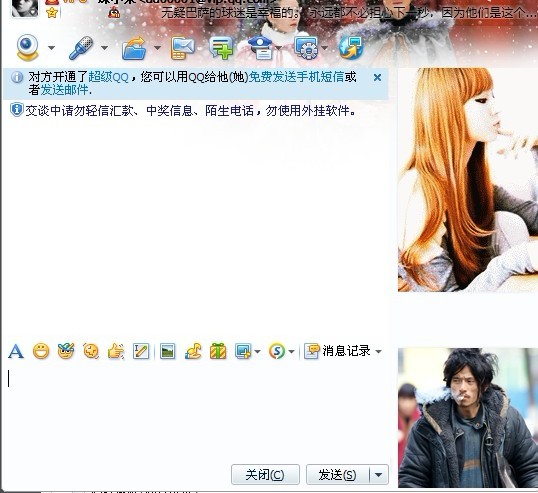Click the 关闭(C) button

265,475
